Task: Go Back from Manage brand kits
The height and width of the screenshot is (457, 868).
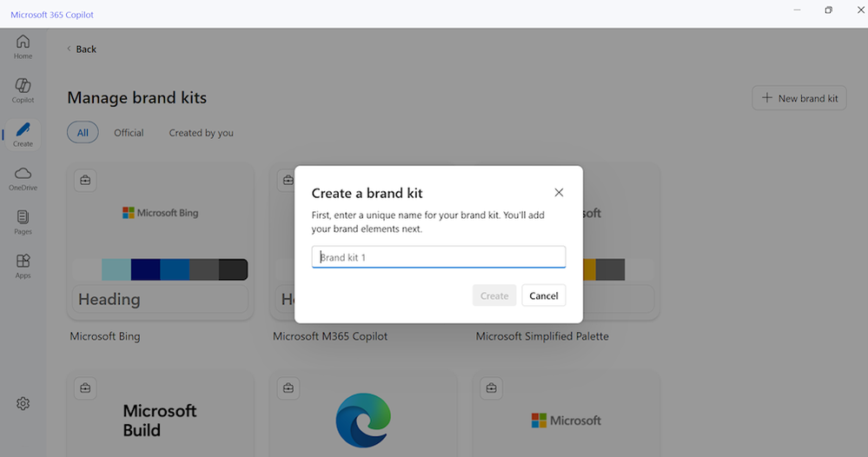Action: click(82, 49)
